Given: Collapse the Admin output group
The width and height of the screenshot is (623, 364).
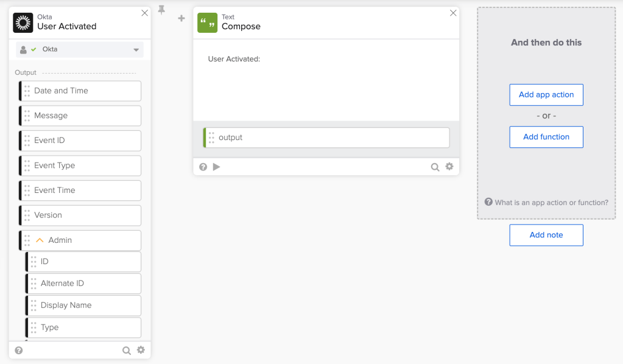Looking at the screenshot, I should 40,240.
